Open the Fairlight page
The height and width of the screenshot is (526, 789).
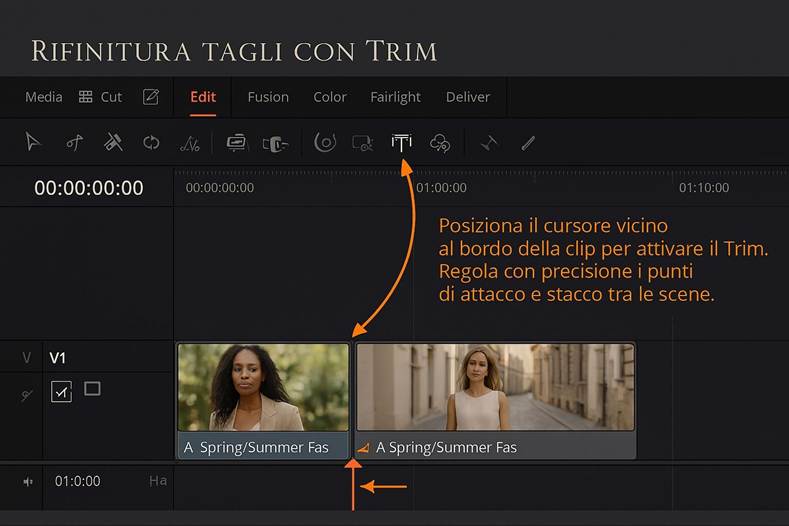(x=396, y=97)
